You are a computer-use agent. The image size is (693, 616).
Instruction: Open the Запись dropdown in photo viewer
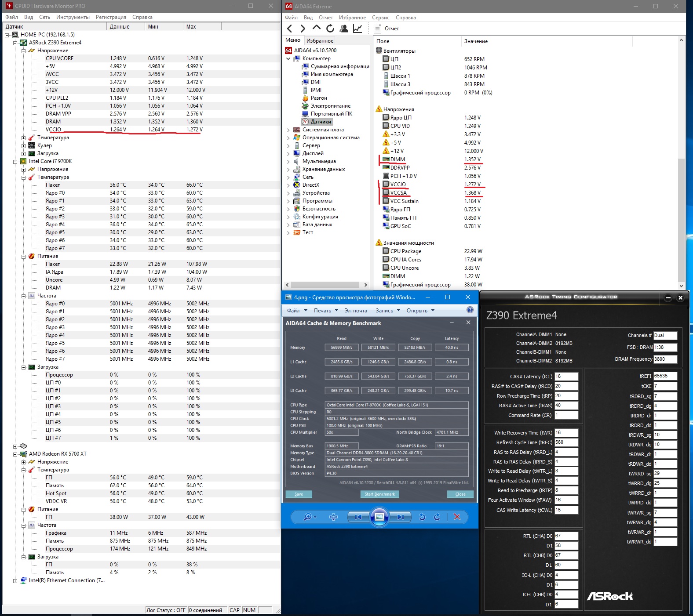[388, 311]
